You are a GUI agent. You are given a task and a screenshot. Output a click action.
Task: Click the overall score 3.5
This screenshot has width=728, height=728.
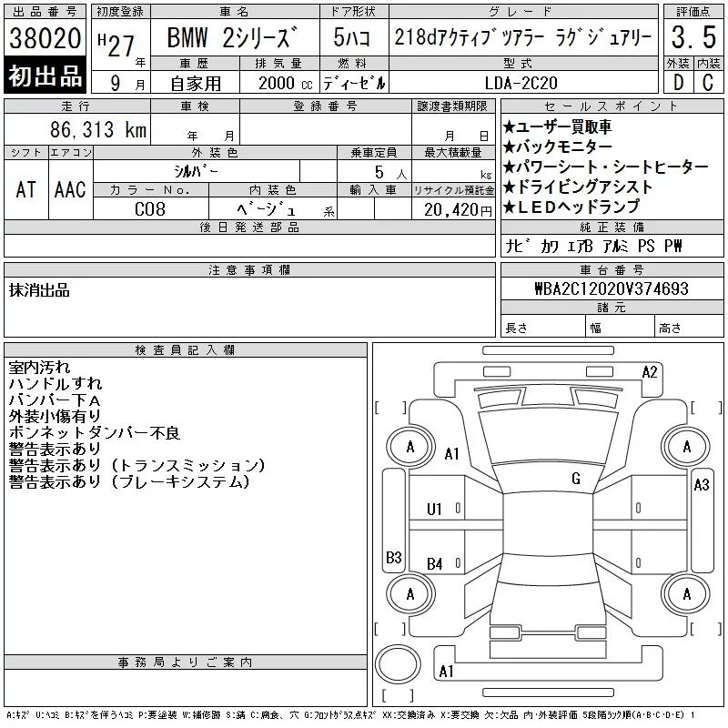click(693, 37)
